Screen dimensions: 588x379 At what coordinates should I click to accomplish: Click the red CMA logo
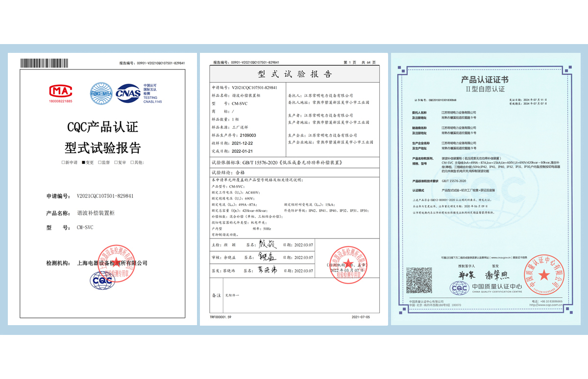coord(60,91)
